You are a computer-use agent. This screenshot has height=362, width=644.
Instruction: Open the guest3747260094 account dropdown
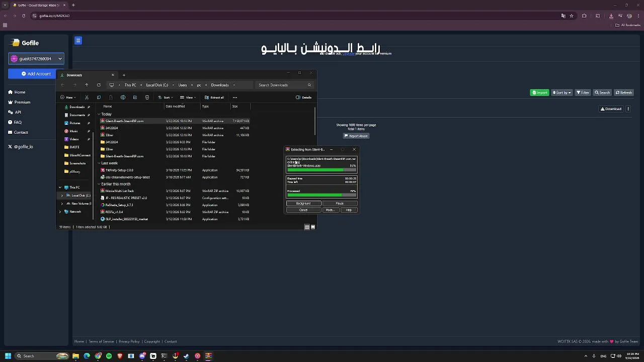click(x=36, y=59)
